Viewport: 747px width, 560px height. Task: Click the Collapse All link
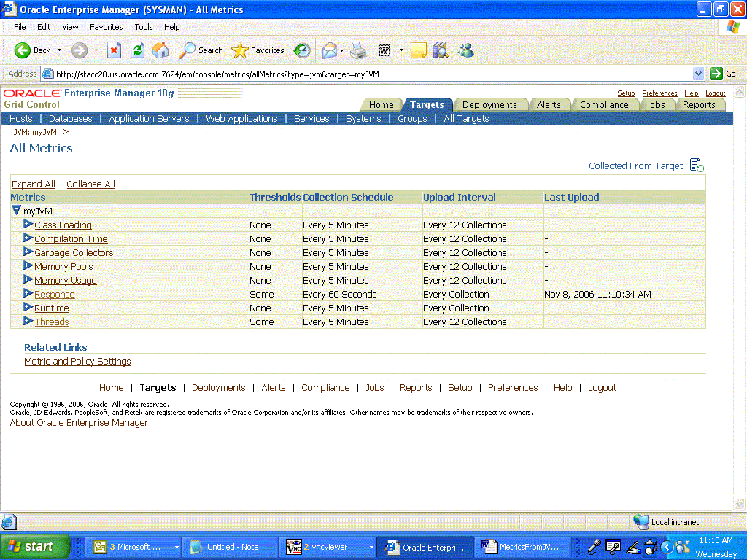pyautogui.click(x=90, y=184)
